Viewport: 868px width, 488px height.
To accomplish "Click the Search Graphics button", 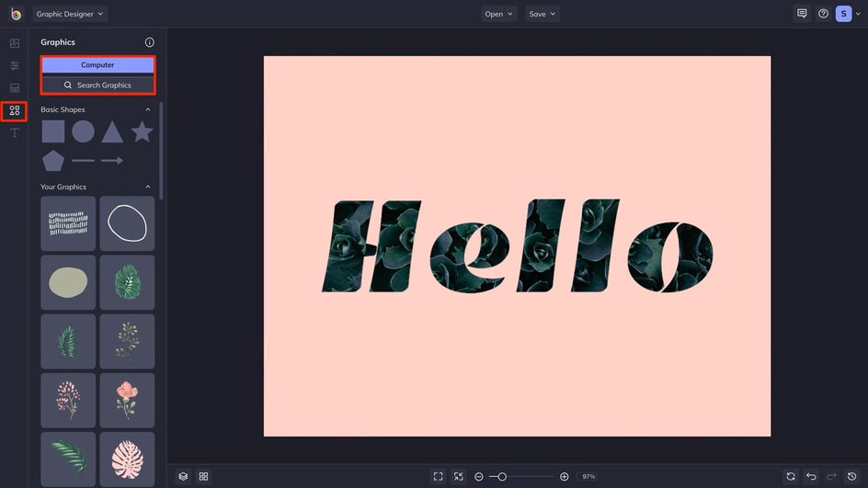I will (x=97, y=85).
